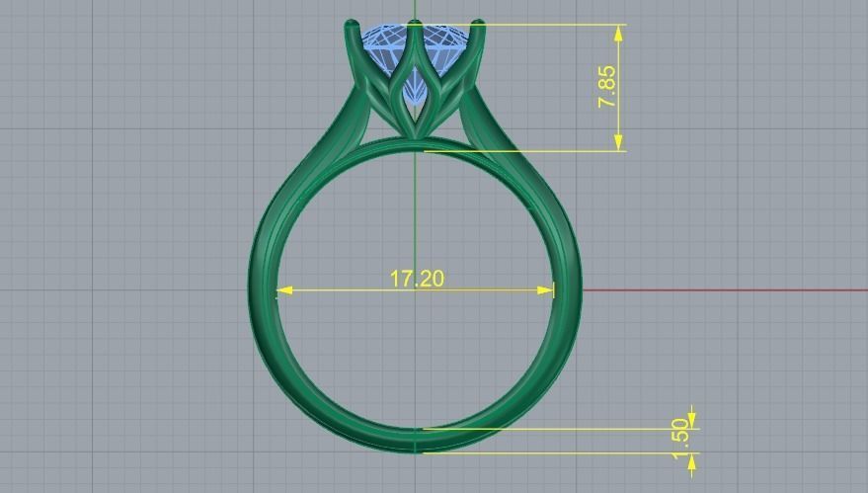This screenshot has width=868, height=493.
Task: Select the 17.20 inner diameter dimension text
Action: pyautogui.click(x=417, y=278)
